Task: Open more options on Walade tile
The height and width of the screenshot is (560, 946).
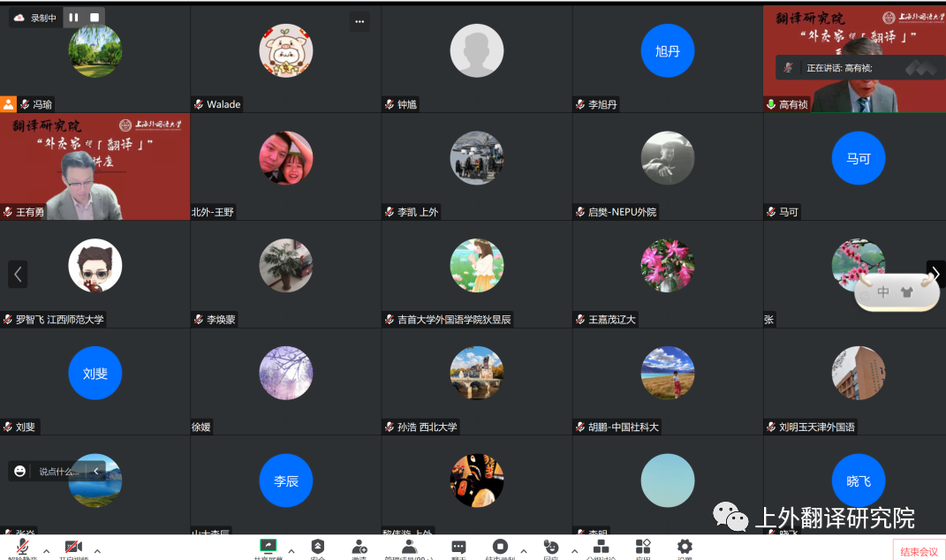Action: pos(359,22)
